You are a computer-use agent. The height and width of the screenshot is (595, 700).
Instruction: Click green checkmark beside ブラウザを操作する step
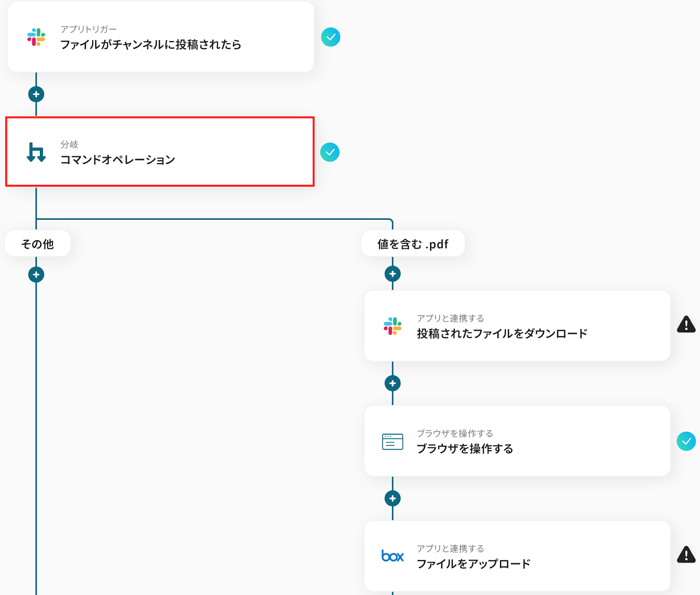[x=686, y=441]
